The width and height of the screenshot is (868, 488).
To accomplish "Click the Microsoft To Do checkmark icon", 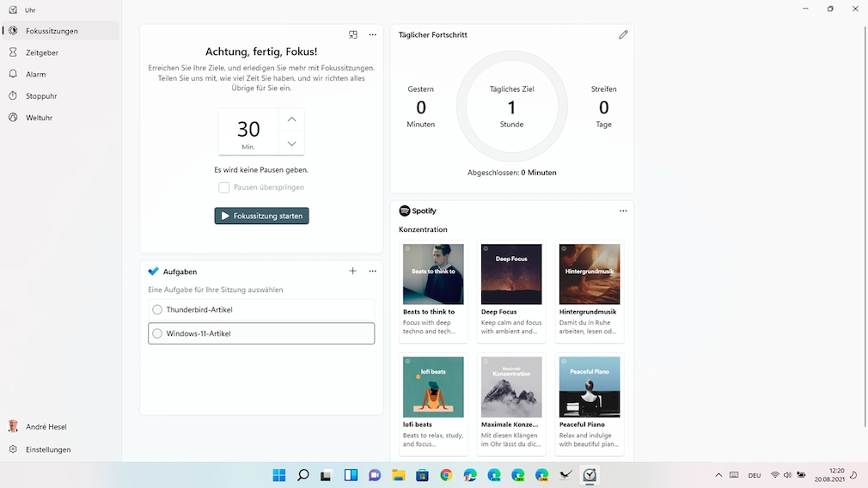I will pyautogui.click(x=153, y=271).
